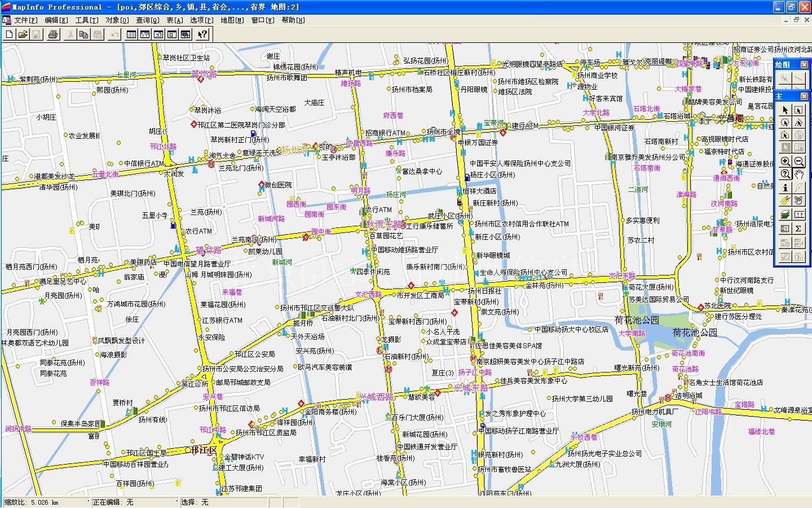The image size is (812, 508).
Task: Select the Drag Map Window tool
Action: click(798, 200)
